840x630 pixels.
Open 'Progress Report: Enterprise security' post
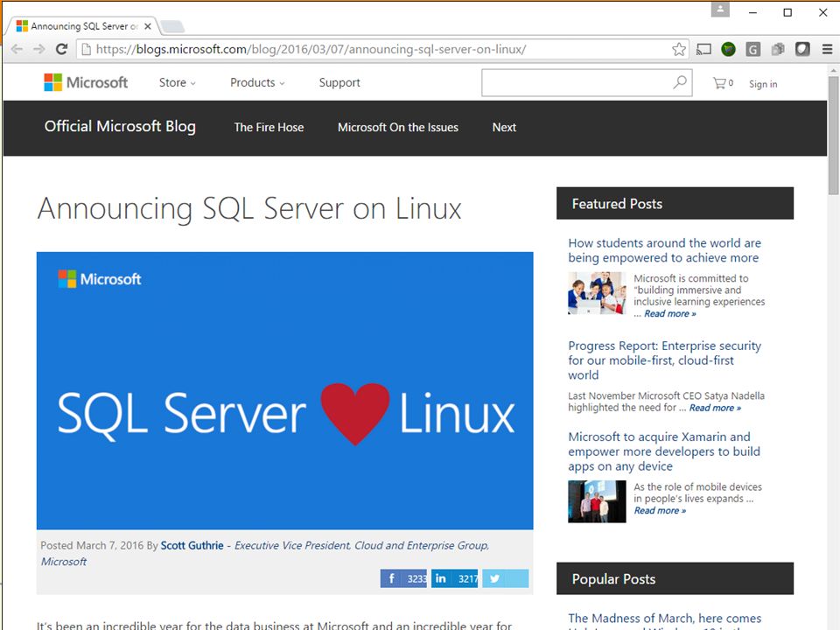click(664, 360)
